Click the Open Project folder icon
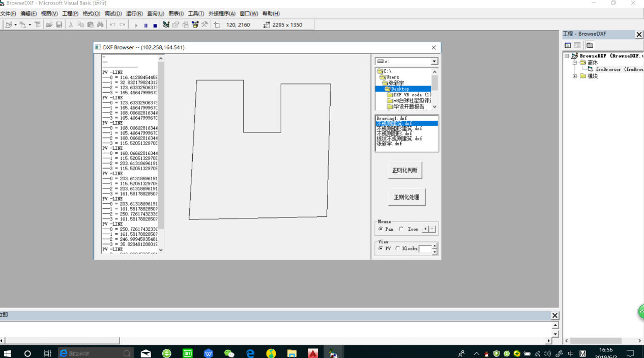This screenshot has height=358, width=644. click(49, 24)
